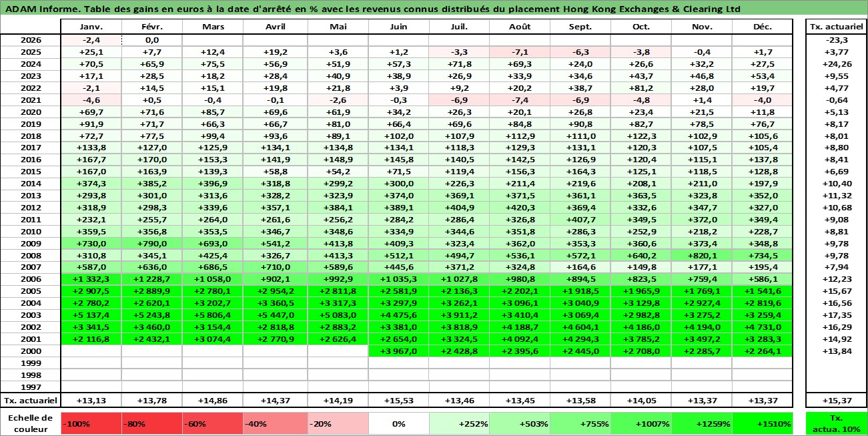Select the 'Echelle de couleur' label
This screenshot has height=436, width=868.
click(31, 423)
